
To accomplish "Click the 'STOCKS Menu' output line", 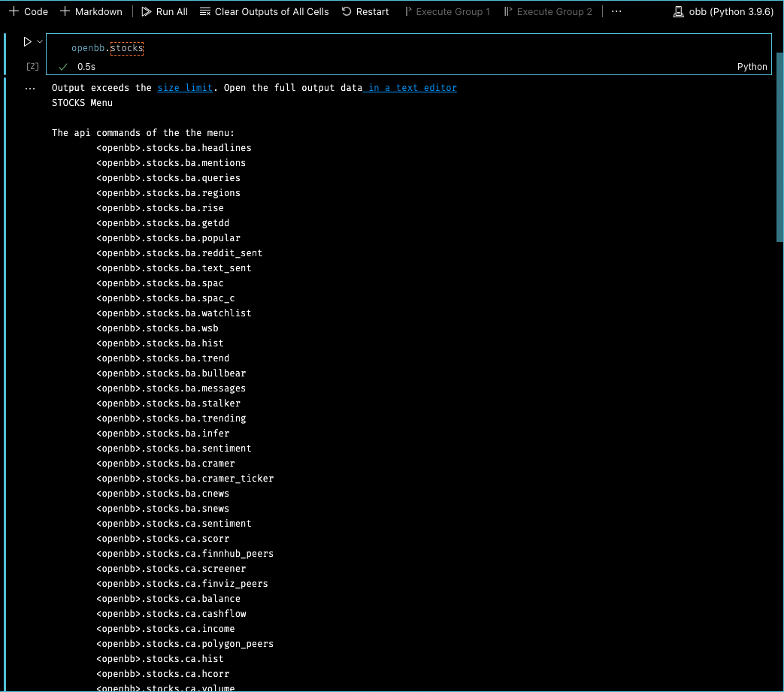I will pos(83,103).
